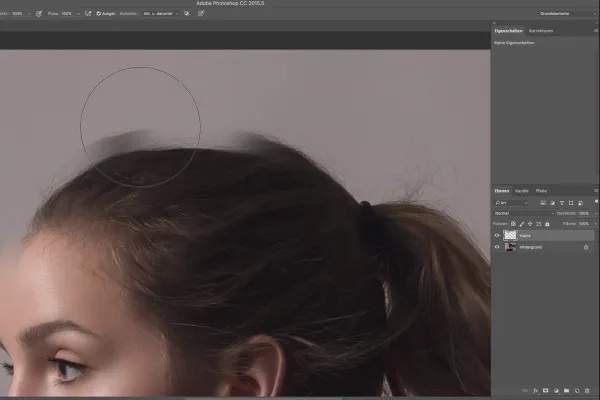Image resolution: width=600 pixels, height=400 pixels.
Task: Hide the top layer via eye icon
Action: [497, 235]
